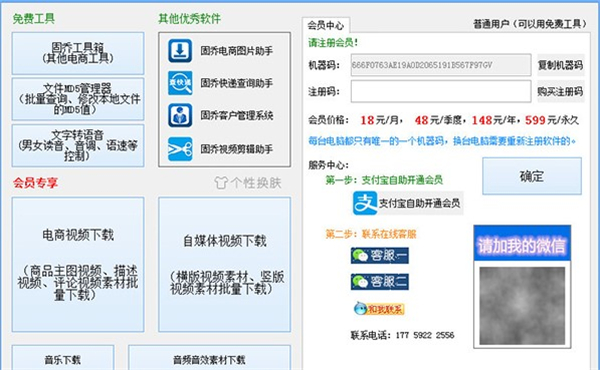Viewport: 600px width, 370px height.
Task: Confirm with the 确定 button
Action: point(532,176)
